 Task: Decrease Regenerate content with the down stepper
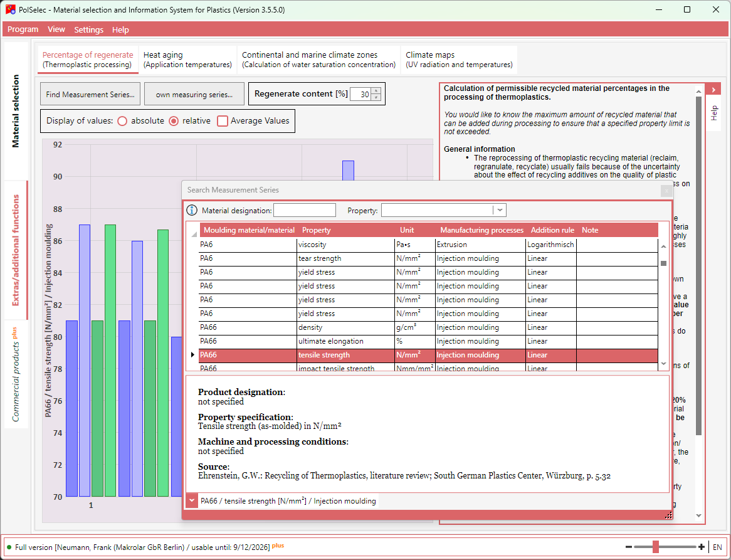[x=376, y=97]
